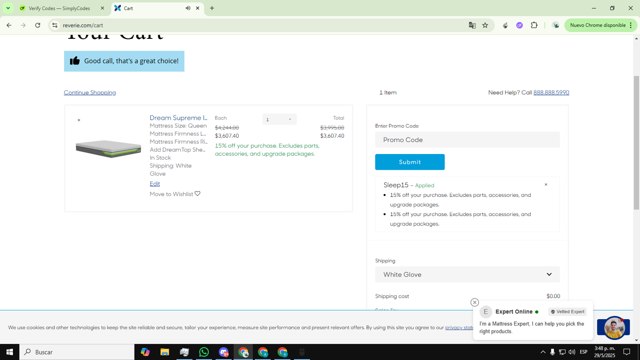This screenshot has height=360, width=640.
Task: Click the Vetted Expert badge
Action: coord(568,312)
